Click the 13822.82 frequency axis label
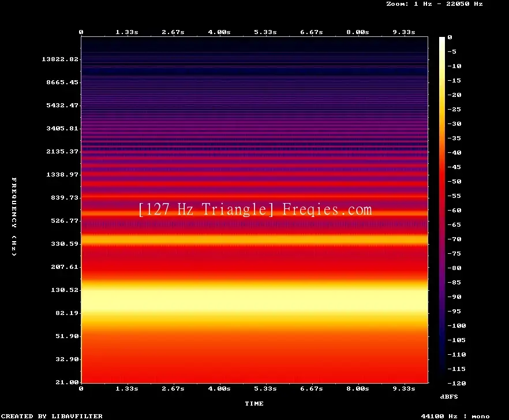 point(60,59)
